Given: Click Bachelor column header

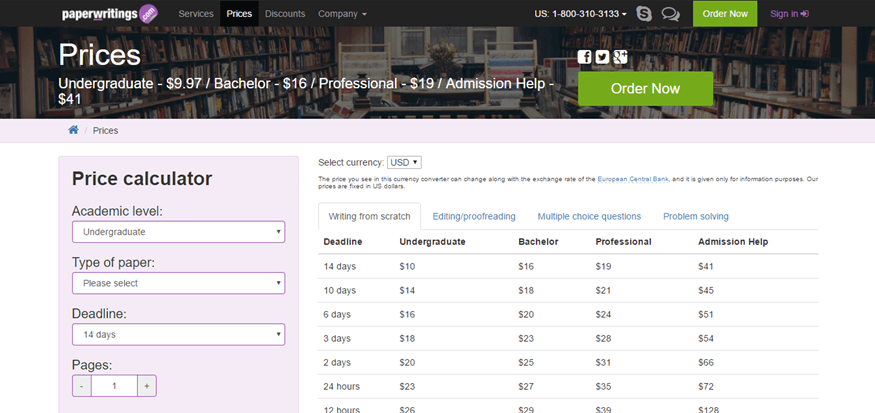Looking at the screenshot, I should 538,242.
